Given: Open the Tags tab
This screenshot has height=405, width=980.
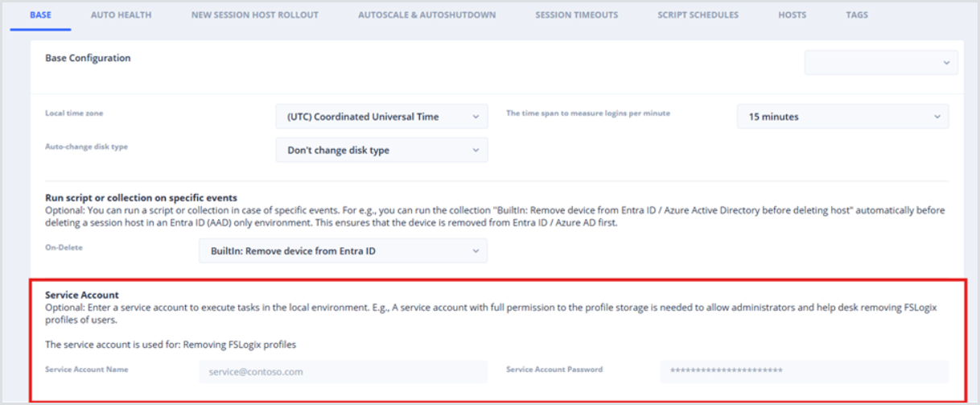Looking at the screenshot, I should (x=857, y=14).
